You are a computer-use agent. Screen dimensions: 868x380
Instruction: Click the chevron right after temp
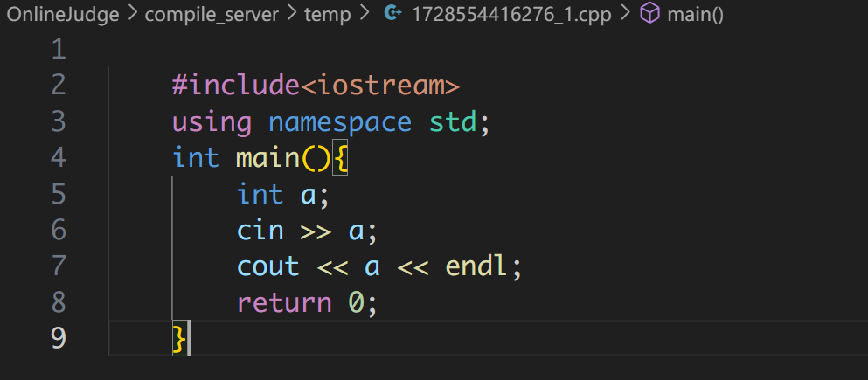pos(364,14)
